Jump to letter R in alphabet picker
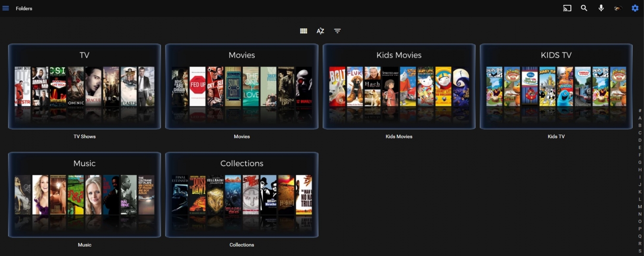Image resolution: width=644 pixels, height=256 pixels. pyautogui.click(x=640, y=244)
